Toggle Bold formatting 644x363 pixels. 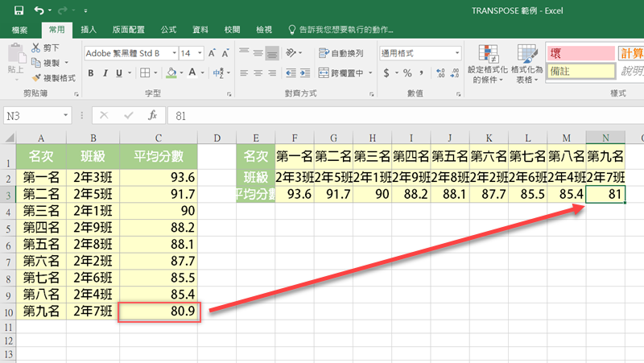(91, 73)
